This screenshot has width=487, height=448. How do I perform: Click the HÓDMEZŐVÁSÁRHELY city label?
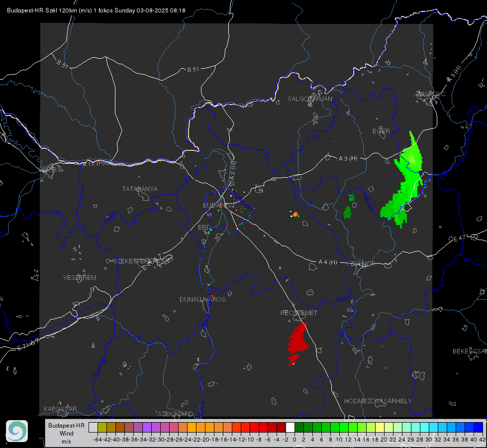378,401
